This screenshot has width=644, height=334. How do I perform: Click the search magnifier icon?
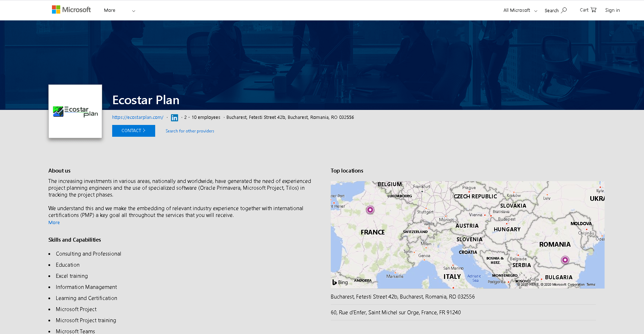coord(564,10)
